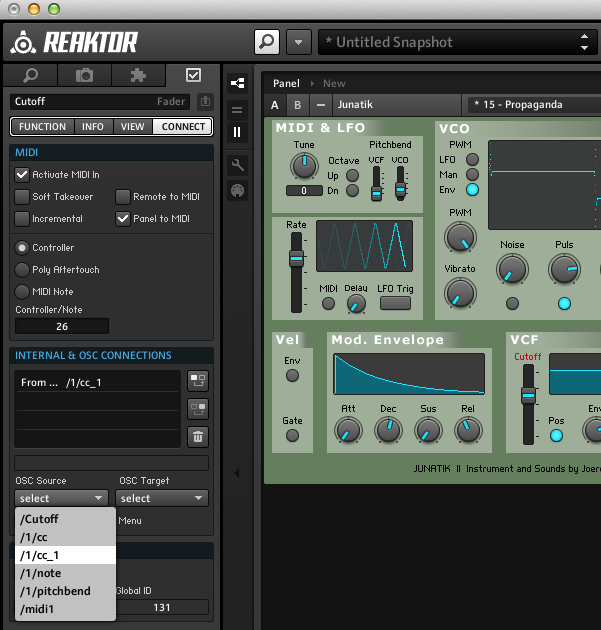Image resolution: width=601 pixels, height=630 pixels.
Task: Toggle the PWM Env mode button
Action: tap(472, 190)
